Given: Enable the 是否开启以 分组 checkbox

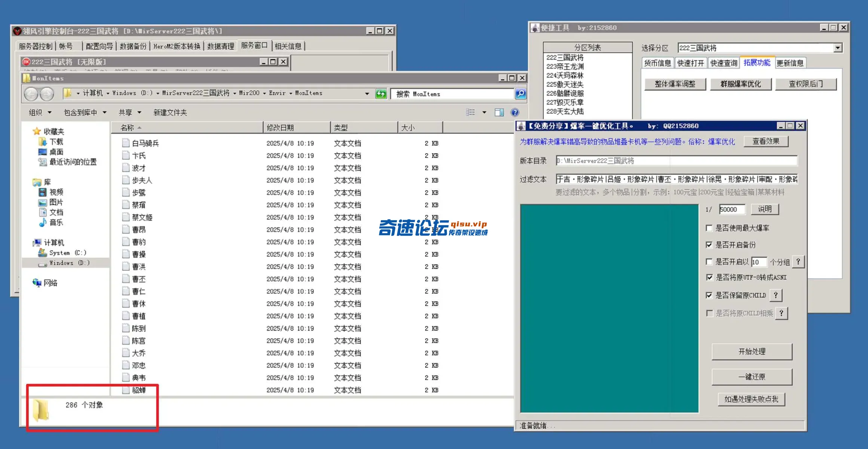Looking at the screenshot, I should click(x=709, y=262).
